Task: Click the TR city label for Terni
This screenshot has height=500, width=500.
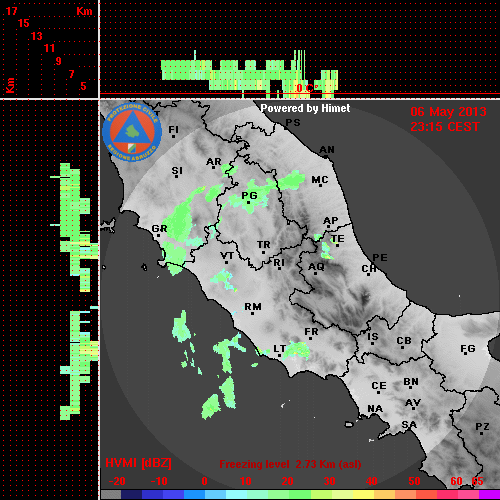Action: pos(263,245)
